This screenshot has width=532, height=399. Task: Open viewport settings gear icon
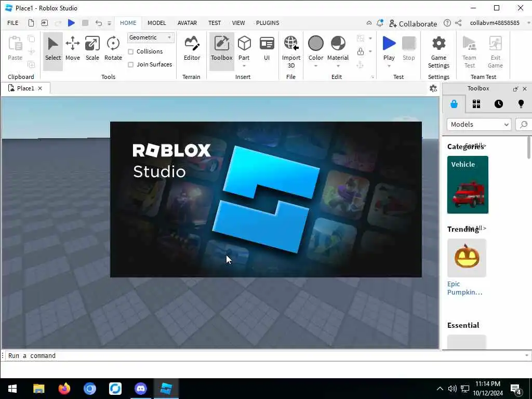(x=433, y=88)
